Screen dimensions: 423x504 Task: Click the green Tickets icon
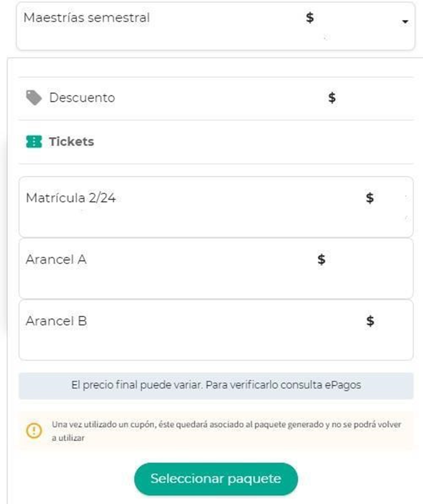(33, 142)
